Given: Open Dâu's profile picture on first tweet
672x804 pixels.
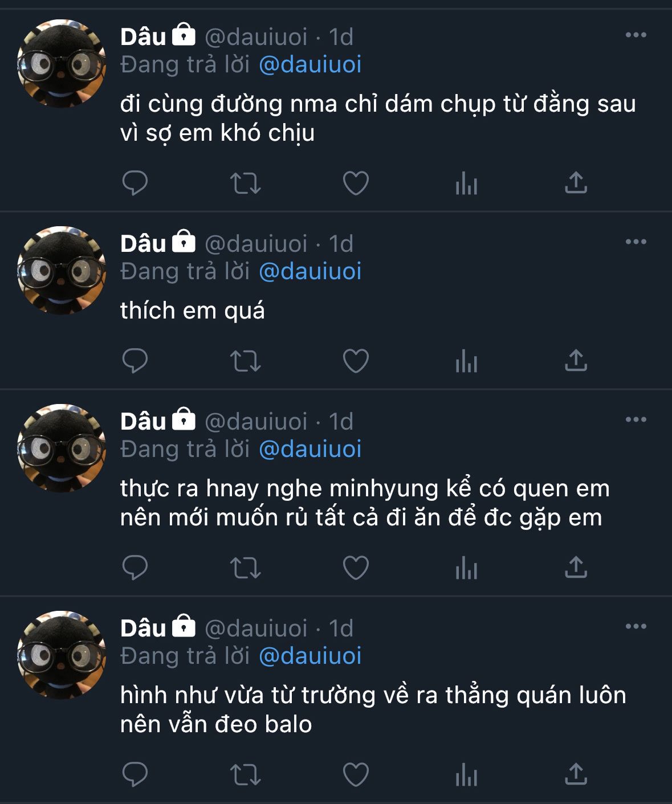Looking at the screenshot, I should (62, 63).
